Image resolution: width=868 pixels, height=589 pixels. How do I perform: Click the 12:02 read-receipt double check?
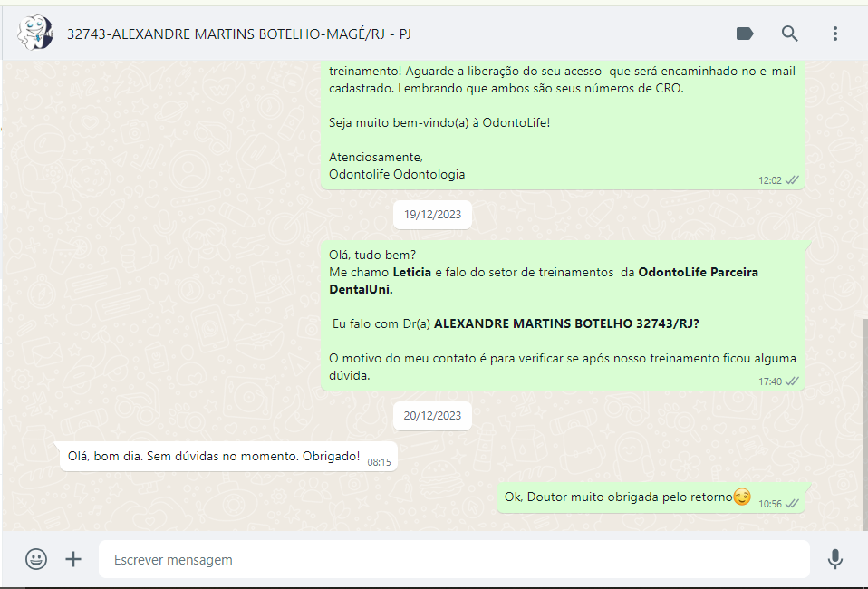(792, 180)
